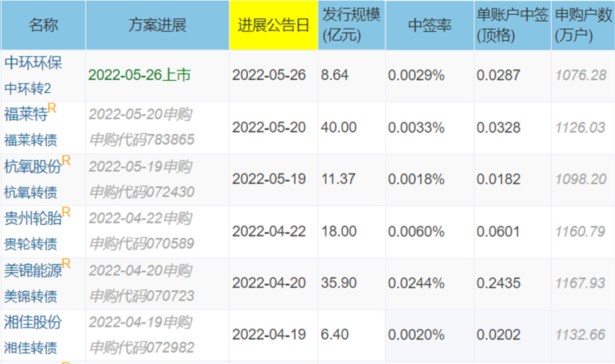The image size is (615, 364).
Task: Open the 贵轮转债 bond link
Action: pos(31,244)
